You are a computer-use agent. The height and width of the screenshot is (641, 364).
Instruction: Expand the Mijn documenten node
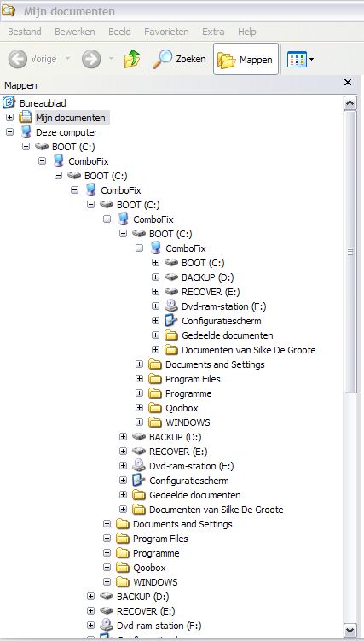9,118
